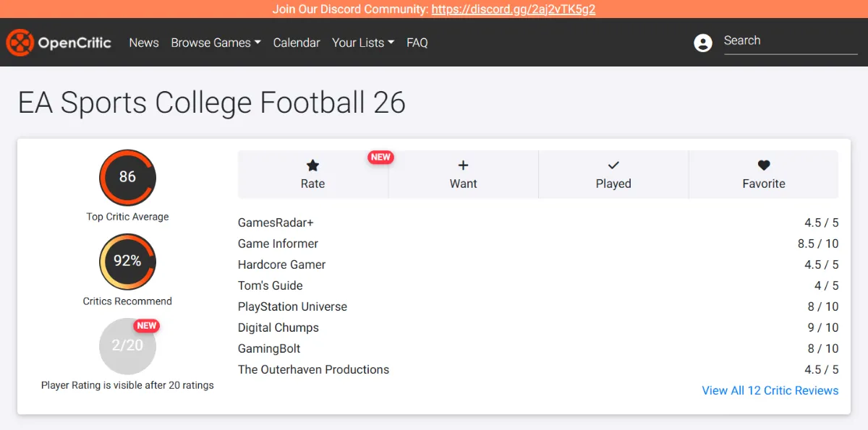
Task: Mark EA Sports College Football 26 as Played
Action: [613, 174]
